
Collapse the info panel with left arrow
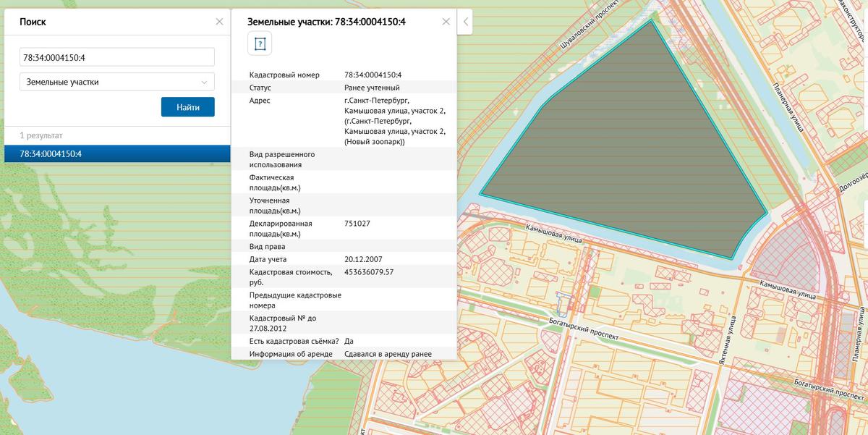(x=466, y=22)
